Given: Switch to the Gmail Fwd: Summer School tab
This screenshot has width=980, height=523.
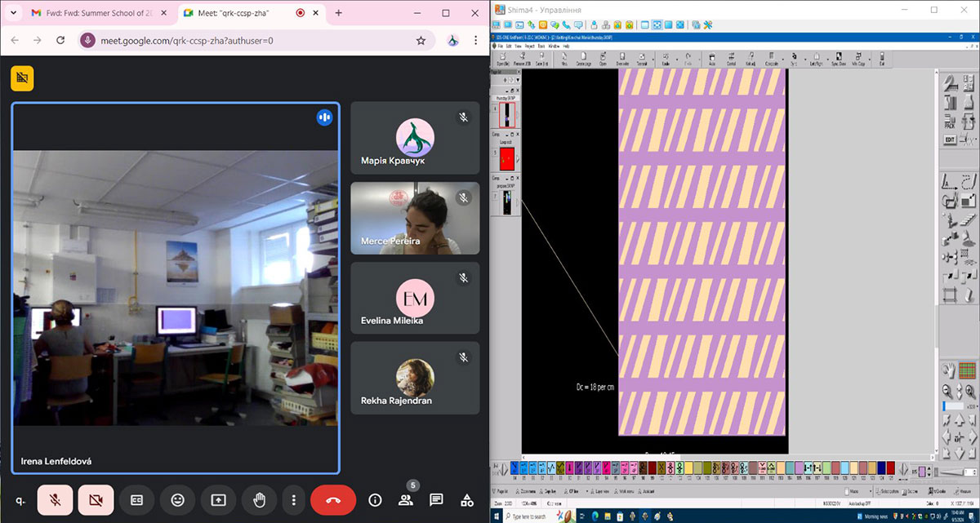Looking at the screenshot, I should pos(98,13).
